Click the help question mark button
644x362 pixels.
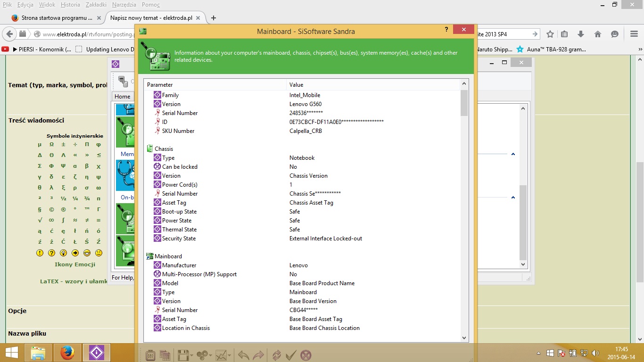446,30
